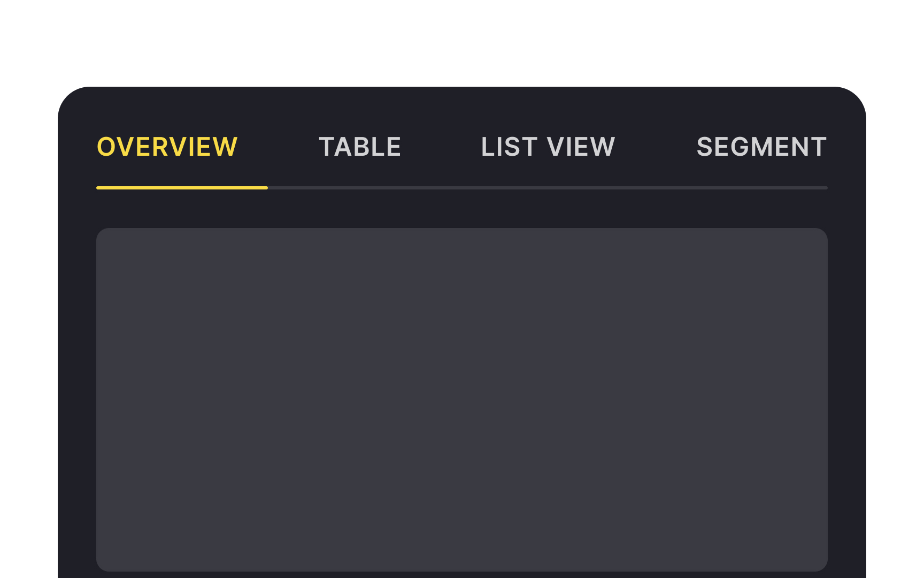Click the word VIEW in the LIST VIEW tab

581,147
